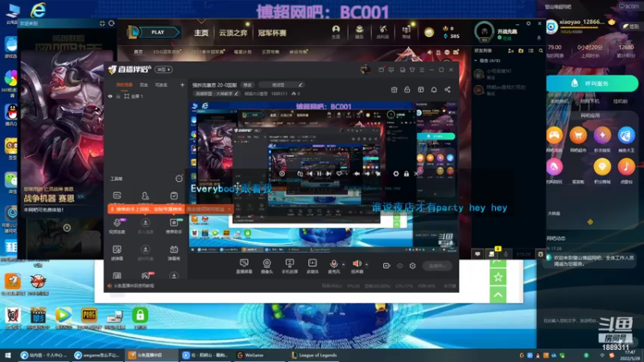Add a new scene with the plus icon
Image resolution: width=644 pixels, height=362 pixels.
pos(182,85)
